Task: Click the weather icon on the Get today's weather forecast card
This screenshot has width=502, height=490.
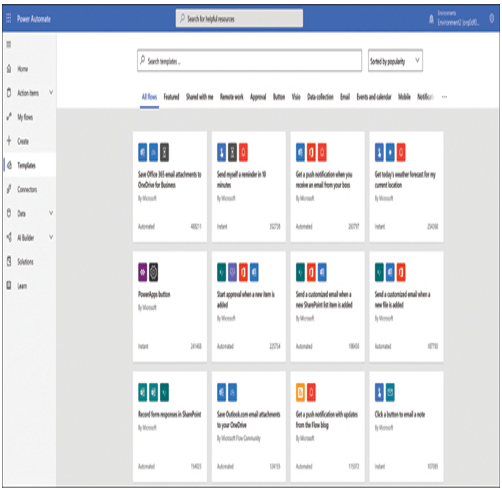Action: point(390,152)
